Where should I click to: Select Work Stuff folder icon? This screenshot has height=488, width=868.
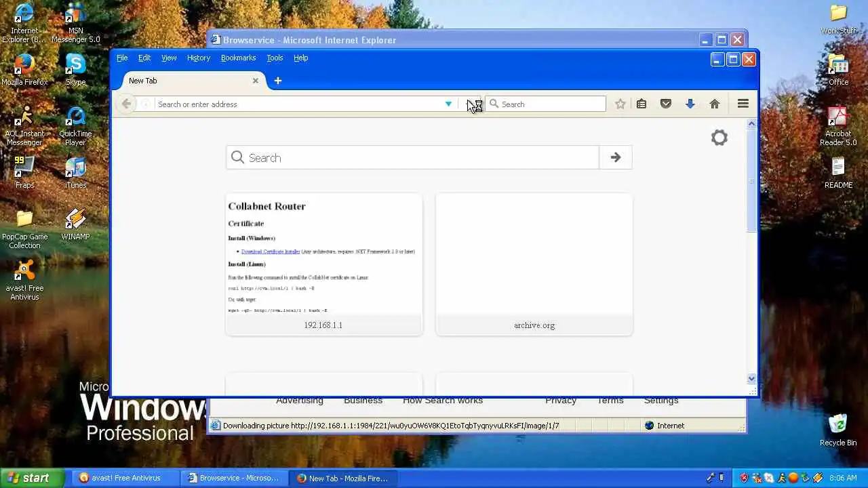tap(839, 19)
